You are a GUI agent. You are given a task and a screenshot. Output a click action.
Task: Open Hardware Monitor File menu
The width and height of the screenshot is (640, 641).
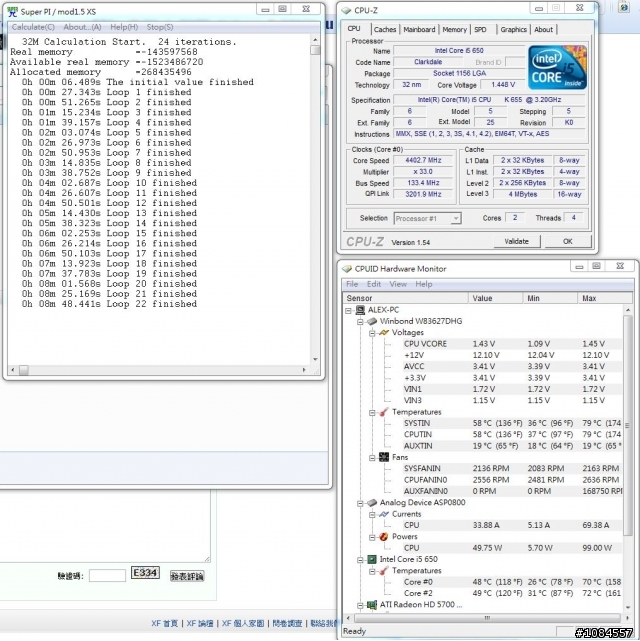click(352, 284)
